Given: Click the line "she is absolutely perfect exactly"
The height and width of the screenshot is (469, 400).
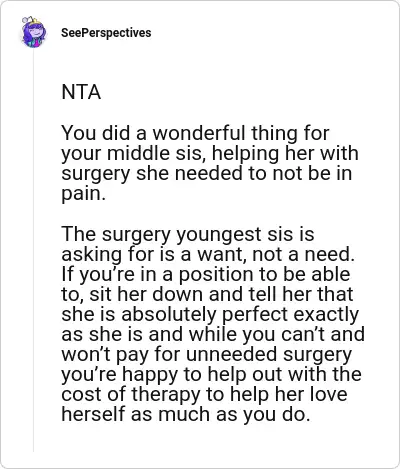Looking at the screenshot, I should click(210, 314).
